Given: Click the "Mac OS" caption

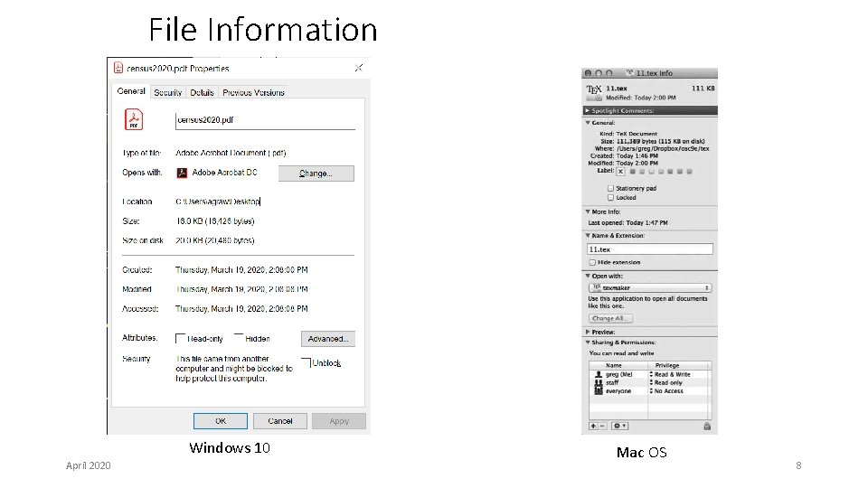Looking at the screenshot, I should [642, 453].
